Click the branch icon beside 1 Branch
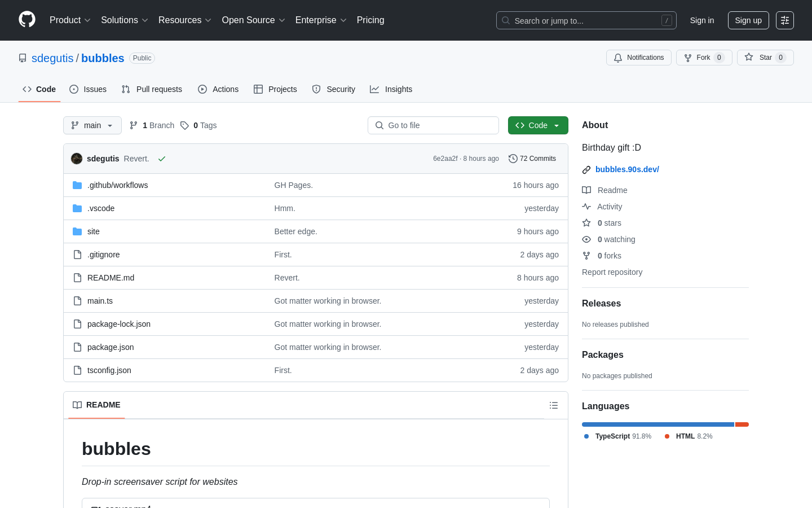Screen dimensions: 812x508 pos(134,125)
